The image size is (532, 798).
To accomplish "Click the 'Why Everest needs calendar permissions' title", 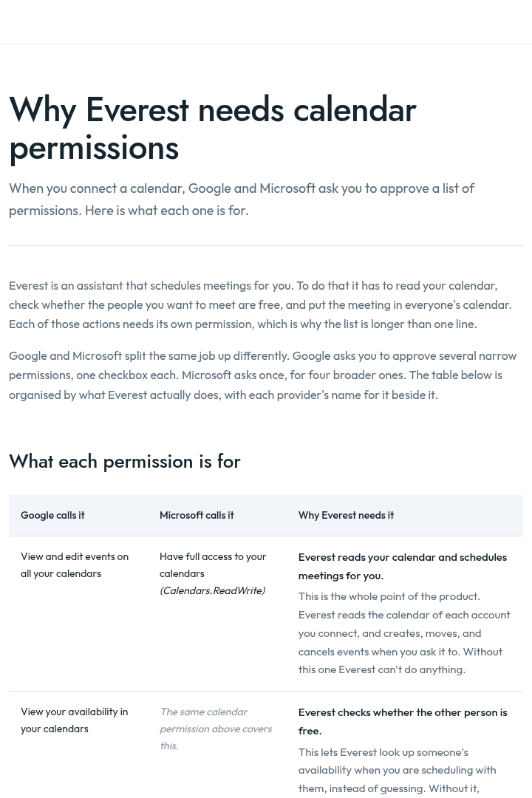I will (x=213, y=129).
